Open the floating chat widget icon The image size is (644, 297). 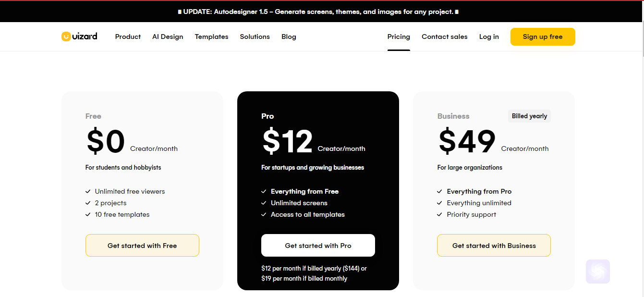598,272
